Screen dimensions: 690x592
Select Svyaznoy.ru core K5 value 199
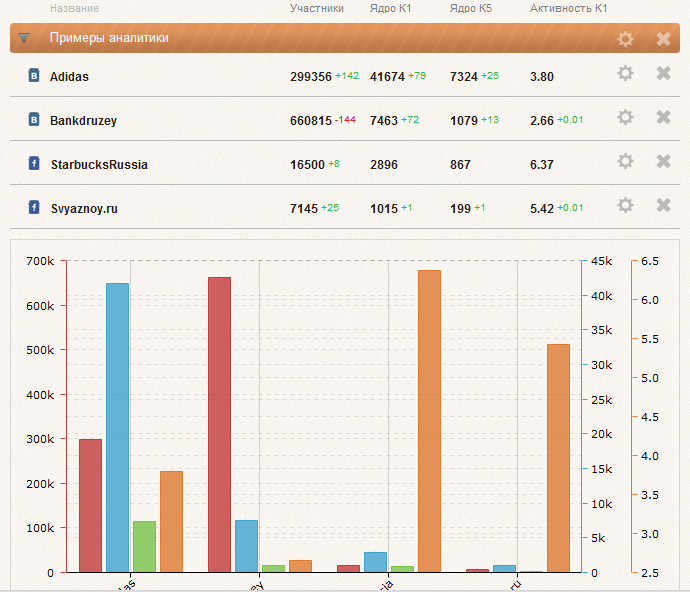coord(460,209)
